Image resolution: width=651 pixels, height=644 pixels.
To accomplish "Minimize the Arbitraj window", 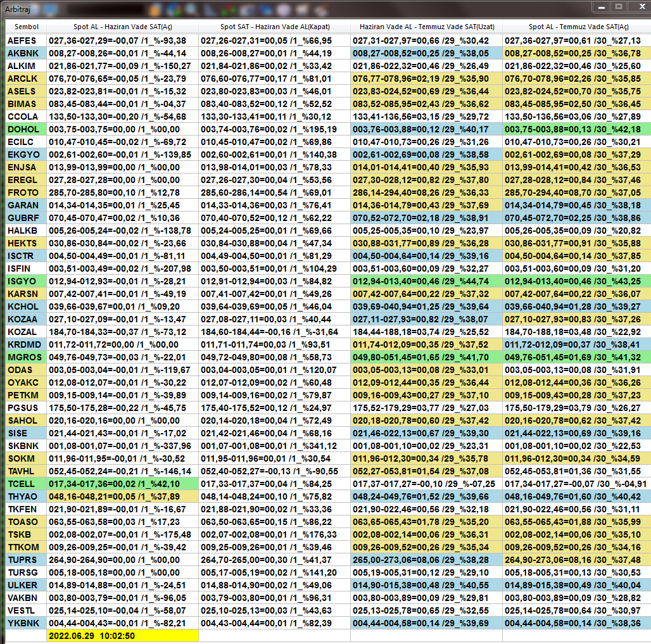I will (601, 7).
